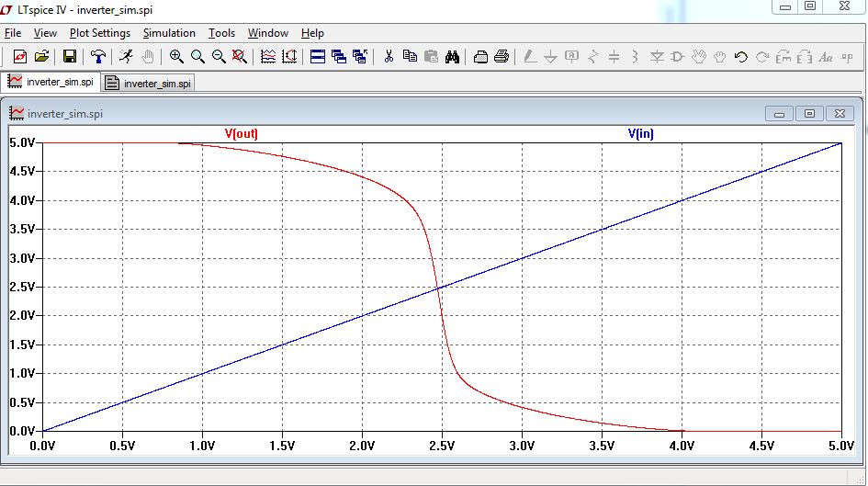Click the Run simulation icon
The image size is (868, 486).
coord(127,57)
